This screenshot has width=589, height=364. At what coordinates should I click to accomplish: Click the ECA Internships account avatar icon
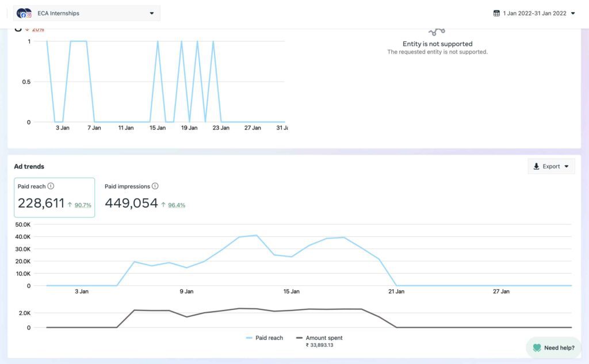coord(24,13)
